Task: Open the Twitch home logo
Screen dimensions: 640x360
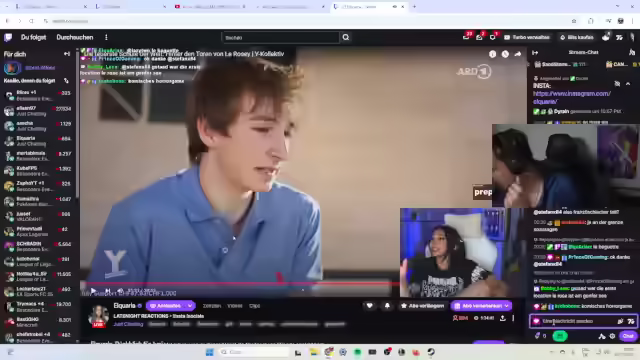Action: click(8, 38)
